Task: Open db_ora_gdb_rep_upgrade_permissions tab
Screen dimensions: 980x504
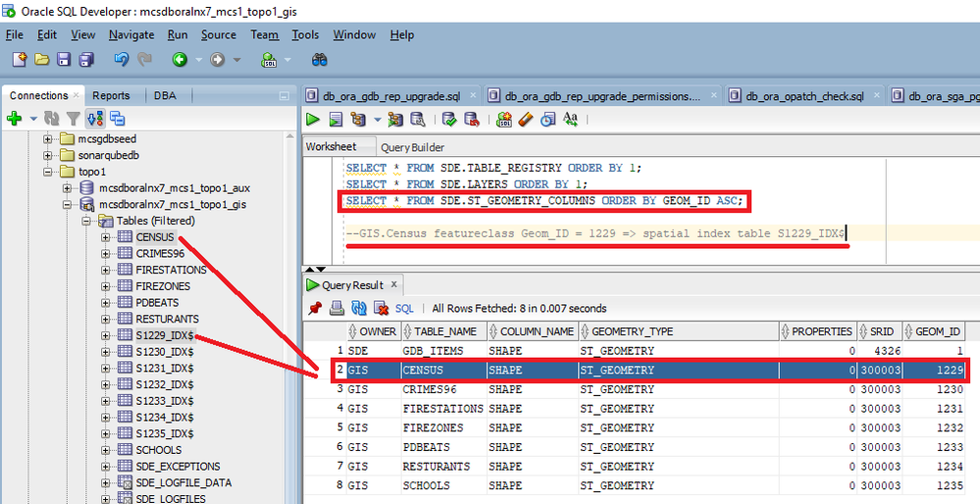Action: click(603, 96)
